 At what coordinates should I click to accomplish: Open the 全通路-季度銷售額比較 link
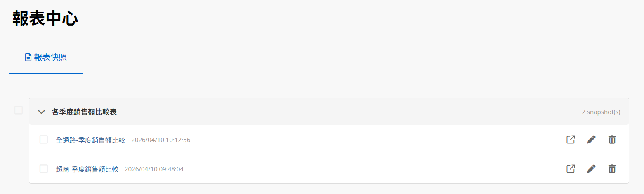90,140
